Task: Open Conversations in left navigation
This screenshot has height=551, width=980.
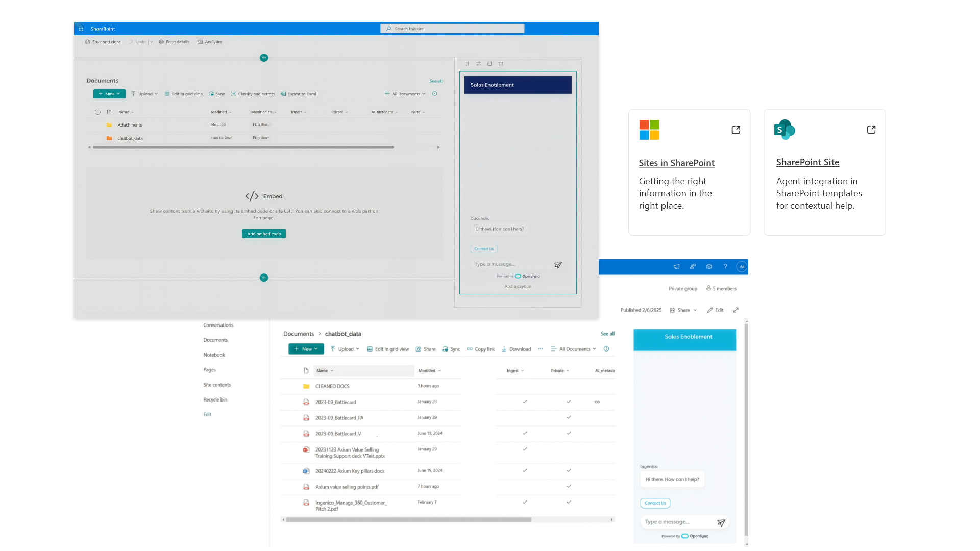Action: click(218, 325)
